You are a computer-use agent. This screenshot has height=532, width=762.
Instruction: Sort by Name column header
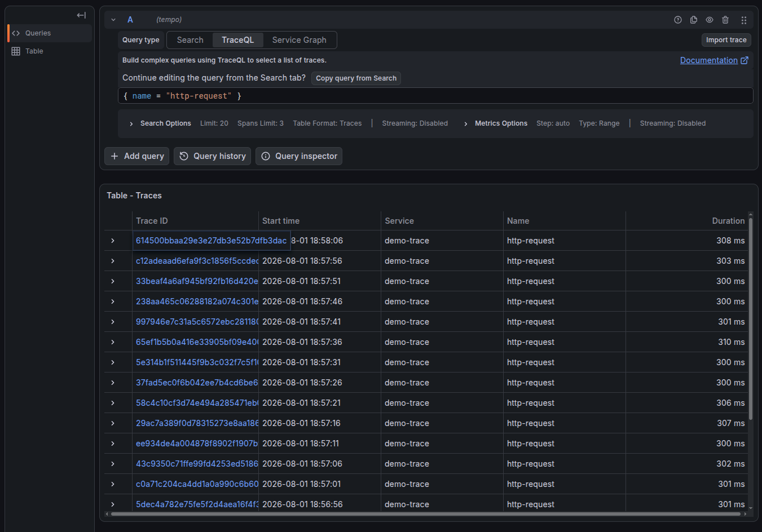click(x=518, y=221)
